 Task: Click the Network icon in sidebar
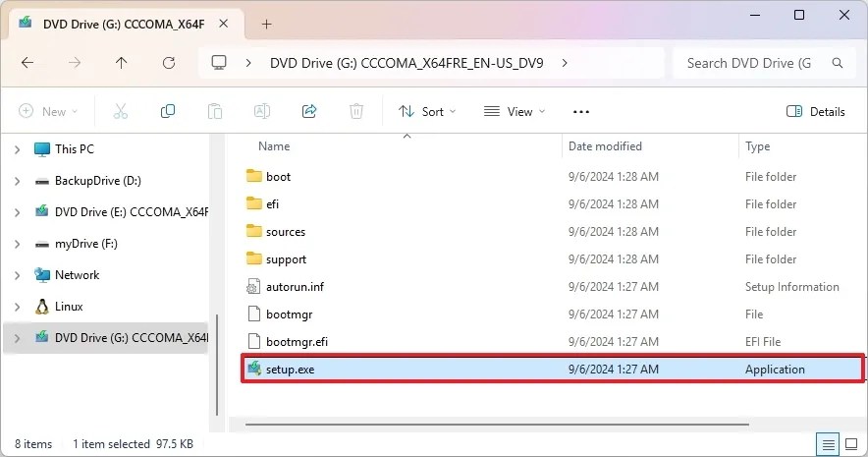pos(42,275)
